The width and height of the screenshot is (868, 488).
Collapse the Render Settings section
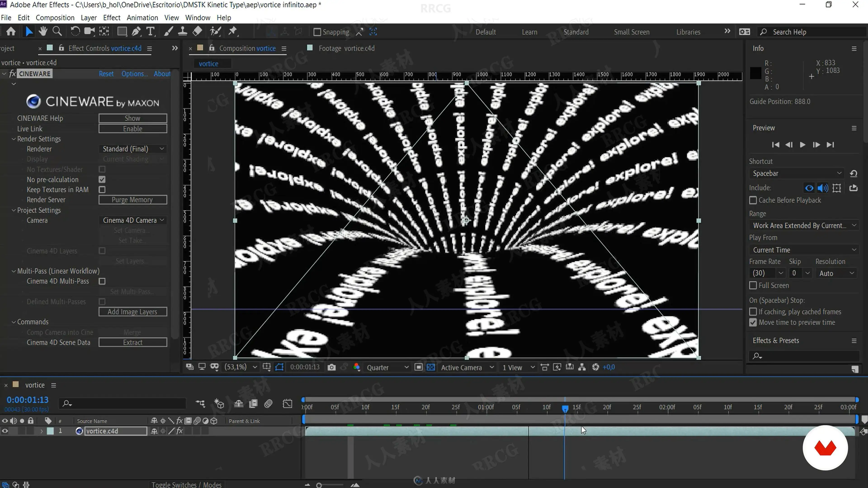(14, 139)
